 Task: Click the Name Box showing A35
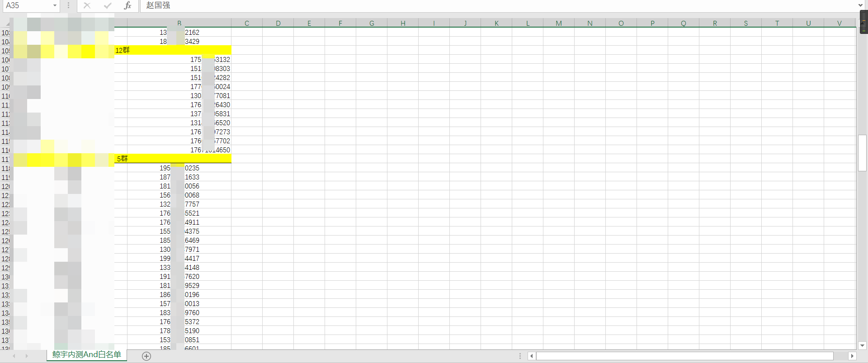(x=26, y=5)
